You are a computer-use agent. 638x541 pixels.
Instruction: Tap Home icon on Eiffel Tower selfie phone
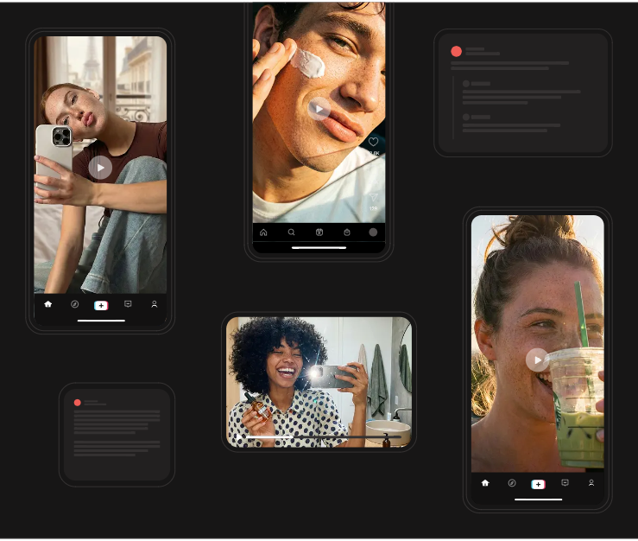48,304
